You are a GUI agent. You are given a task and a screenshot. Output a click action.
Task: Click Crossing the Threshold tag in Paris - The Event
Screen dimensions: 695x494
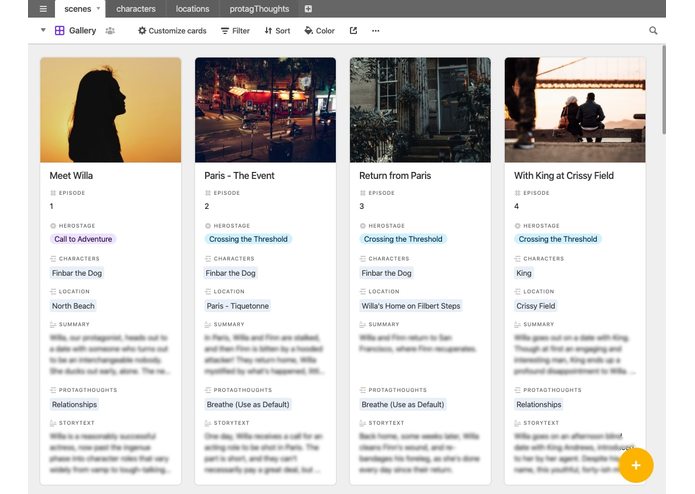(248, 239)
